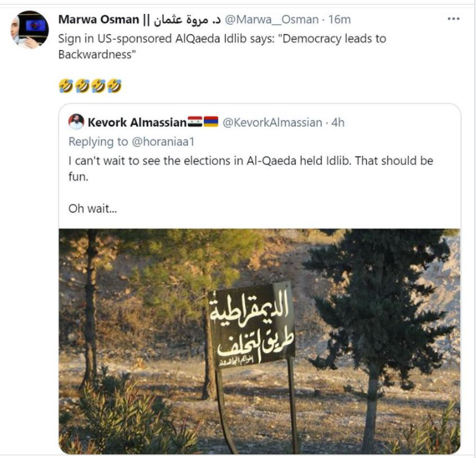The width and height of the screenshot is (476, 458).
Task: Click the "Democracy leads to Backwardness" tweet text
Action: (222, 46)
